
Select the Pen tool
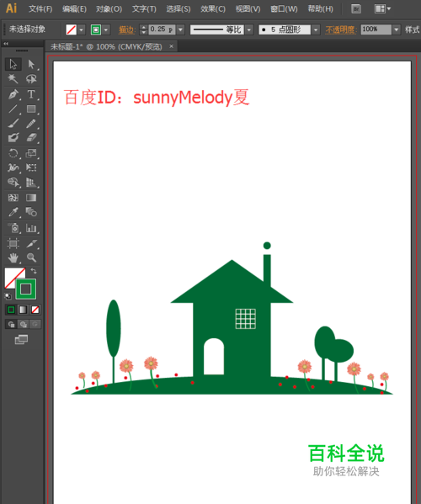pyautogui.click(x=13, y=94)
